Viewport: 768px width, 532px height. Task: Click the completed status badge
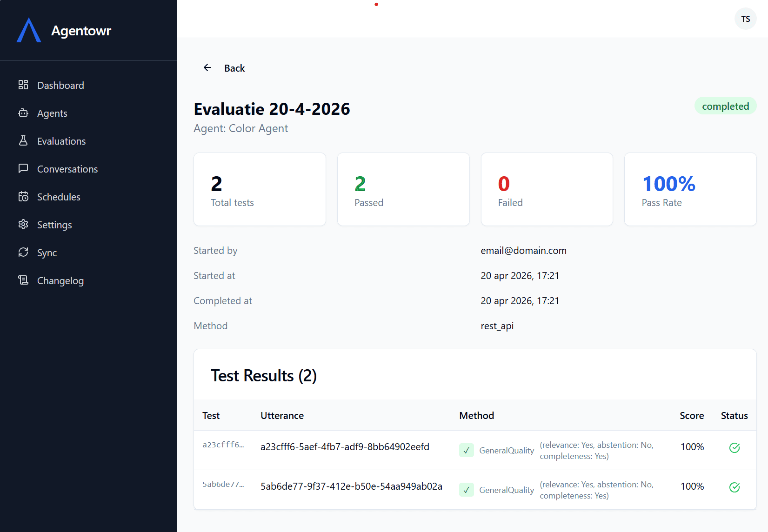coord(725,106)
